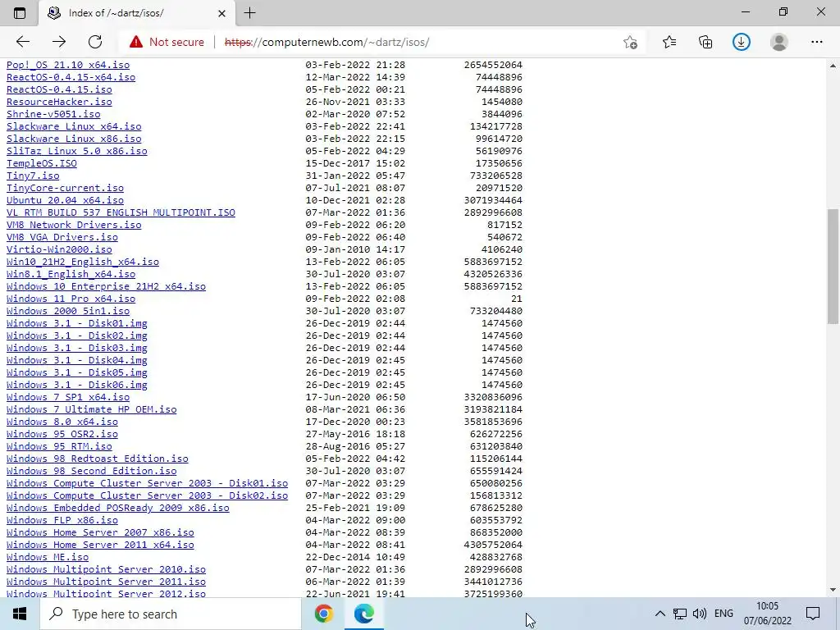Download VM8 Network Drivers.iso

coord(74,225)
